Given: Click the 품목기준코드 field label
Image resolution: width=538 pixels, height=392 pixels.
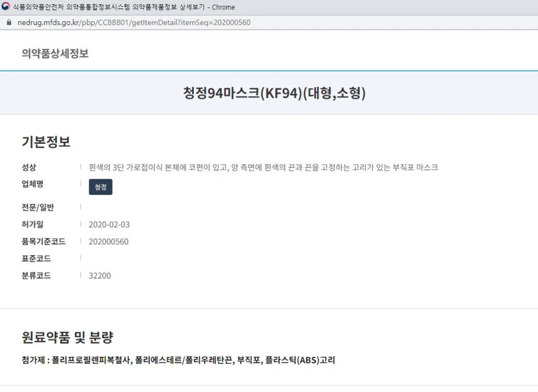Looking at the screenshot, I should (x=44, y=241).
